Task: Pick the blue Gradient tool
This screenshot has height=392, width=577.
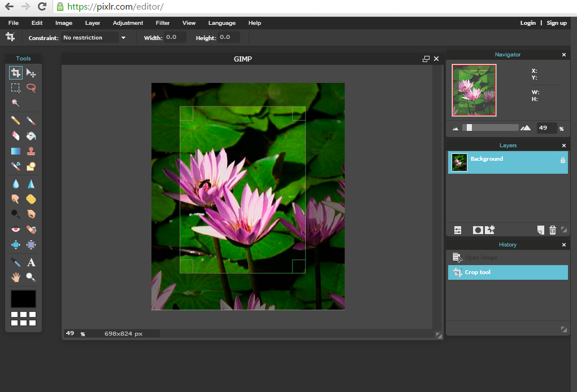Action: (x=15, y=151)
